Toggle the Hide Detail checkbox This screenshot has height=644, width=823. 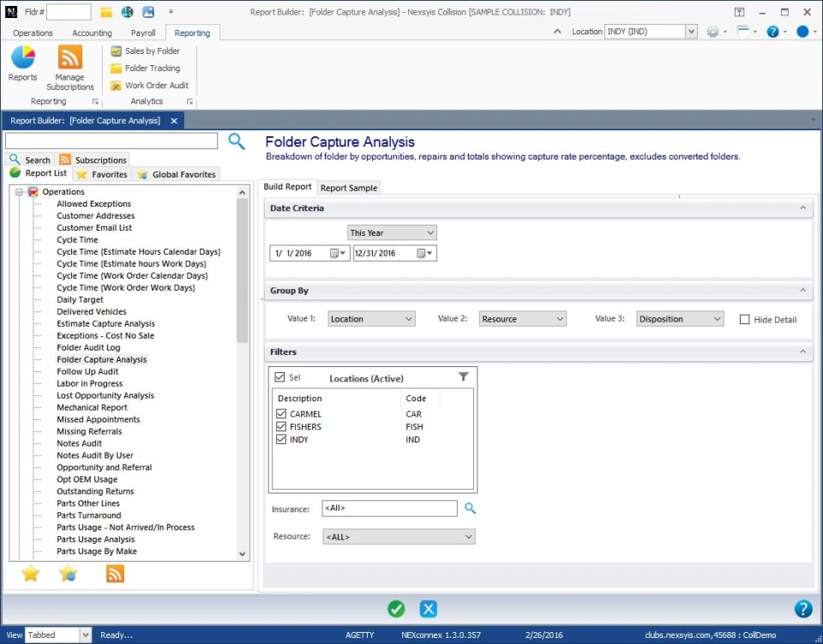click(x=744, y=319)
